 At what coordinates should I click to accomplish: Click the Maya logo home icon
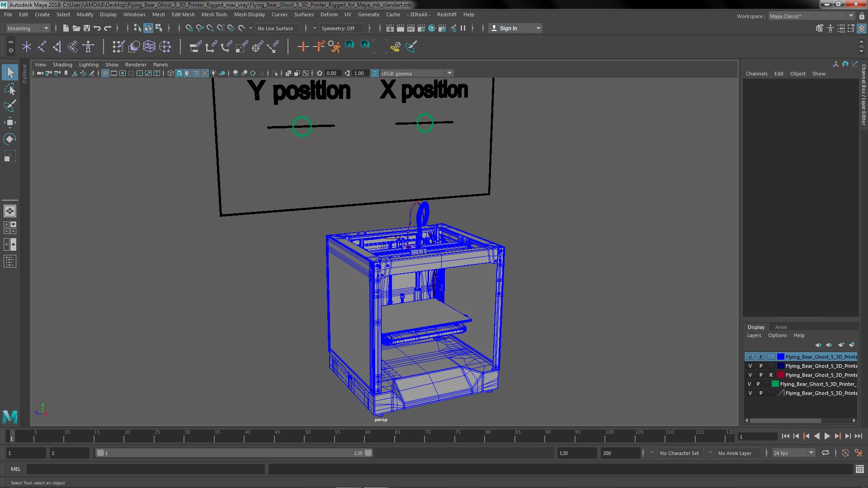click(x=10, y=416)
